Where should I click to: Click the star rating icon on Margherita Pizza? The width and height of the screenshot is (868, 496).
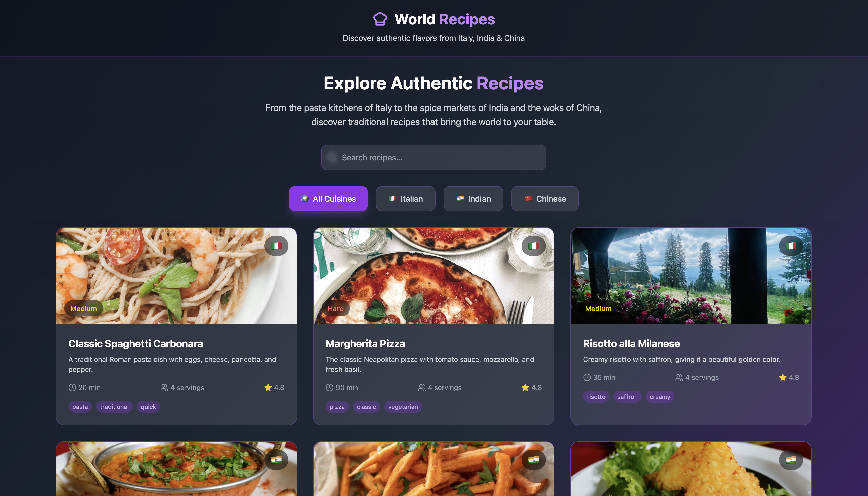coord(525,387)
